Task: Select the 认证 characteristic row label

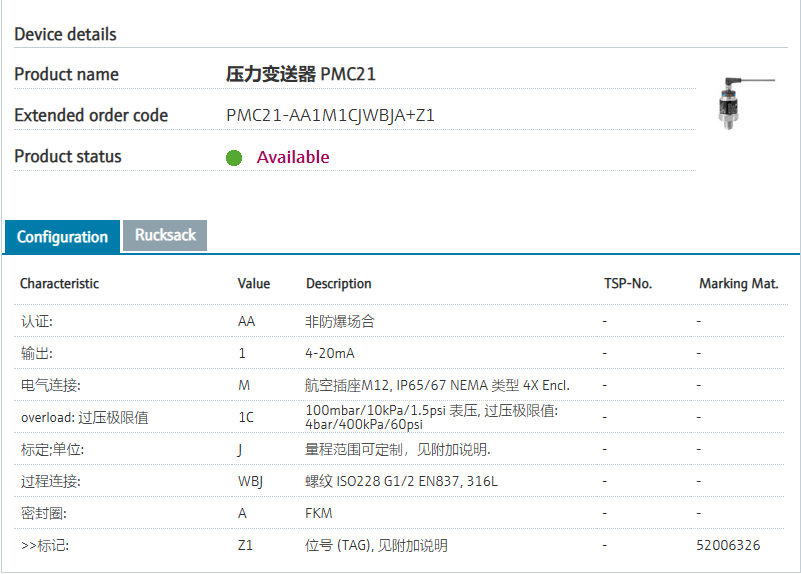Action: (x=37, y=322)
